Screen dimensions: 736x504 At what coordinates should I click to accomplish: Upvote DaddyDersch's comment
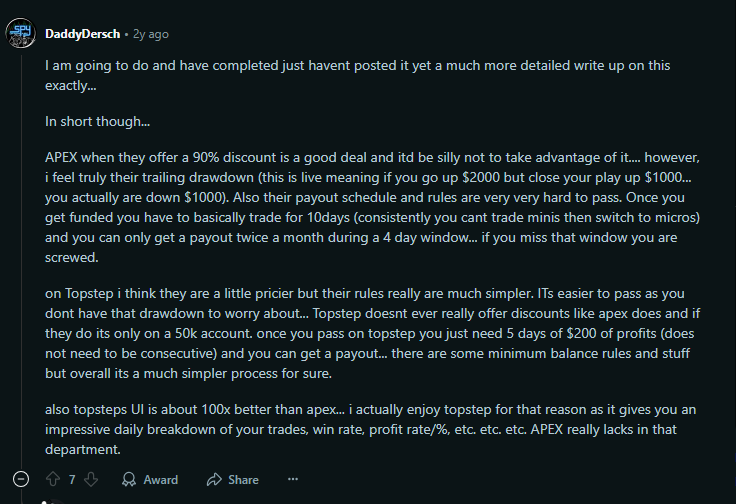[x=53, y=480]
